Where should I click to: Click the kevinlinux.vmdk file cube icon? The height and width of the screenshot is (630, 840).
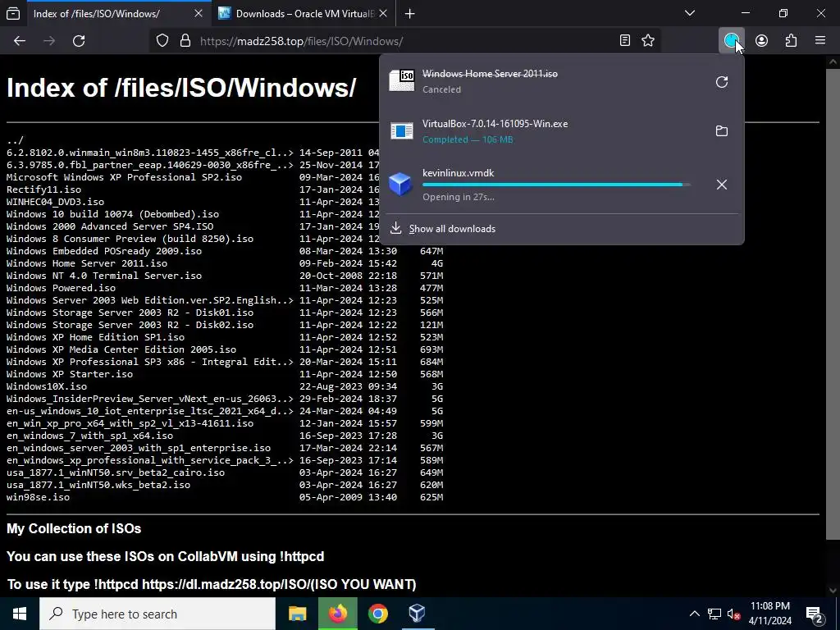[400, 185]
